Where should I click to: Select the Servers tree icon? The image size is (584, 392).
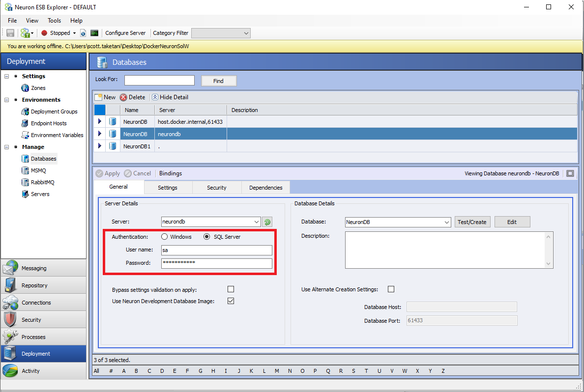tap(25, 194)
